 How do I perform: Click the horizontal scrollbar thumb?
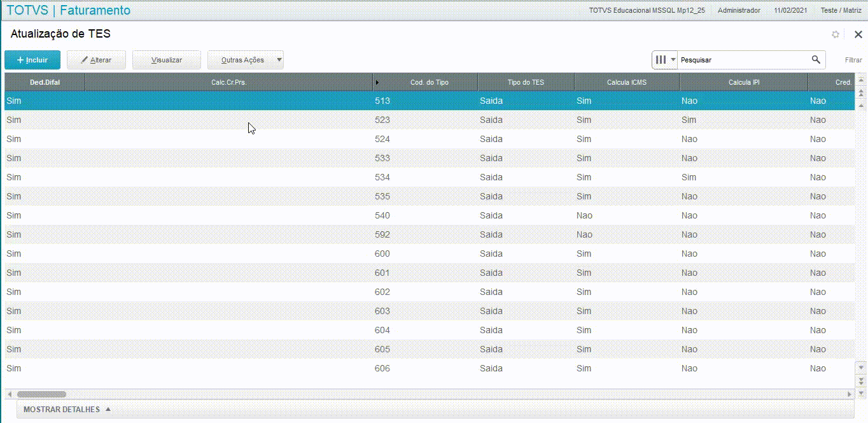41,394
